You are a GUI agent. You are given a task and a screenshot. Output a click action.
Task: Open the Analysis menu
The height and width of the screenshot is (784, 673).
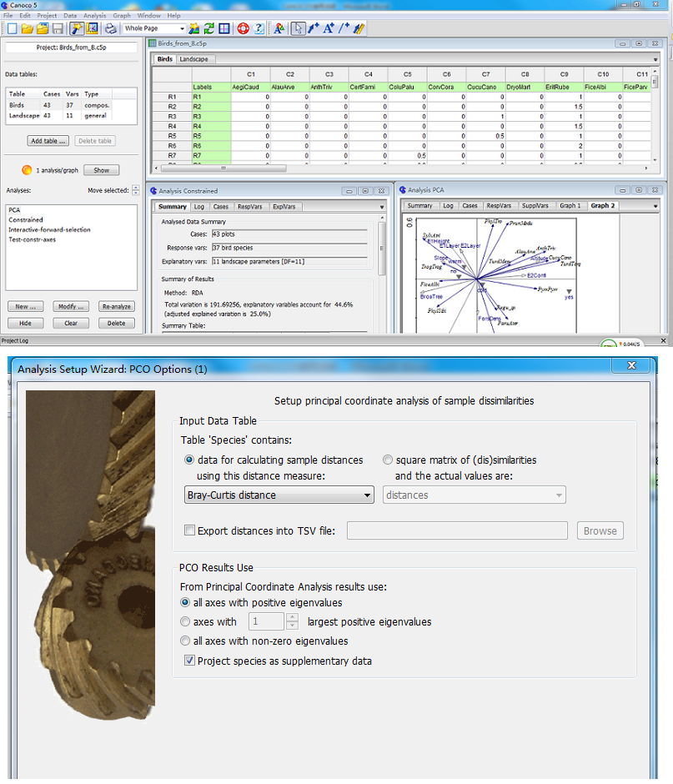coord(94,16)
